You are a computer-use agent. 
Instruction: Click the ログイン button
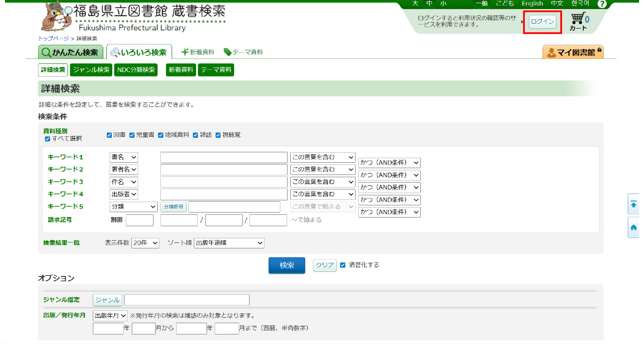click(x=542, y=22)
